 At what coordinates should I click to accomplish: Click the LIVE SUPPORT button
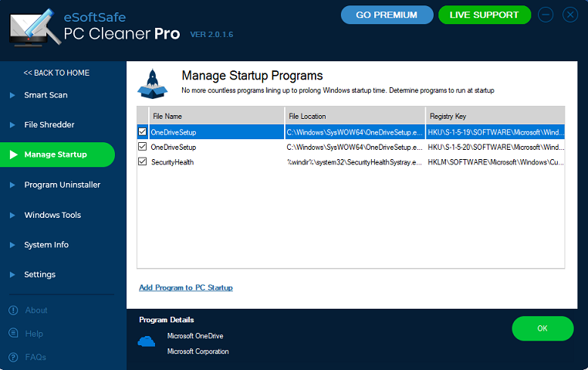click(x=485, y=15)
